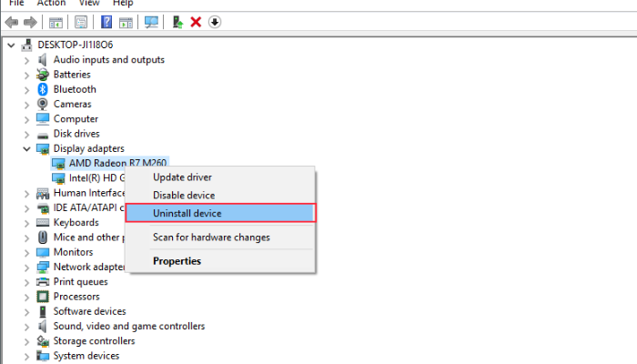Open the Action menu
The height and width of the screenshot is (364, 637).
point(51,4)
